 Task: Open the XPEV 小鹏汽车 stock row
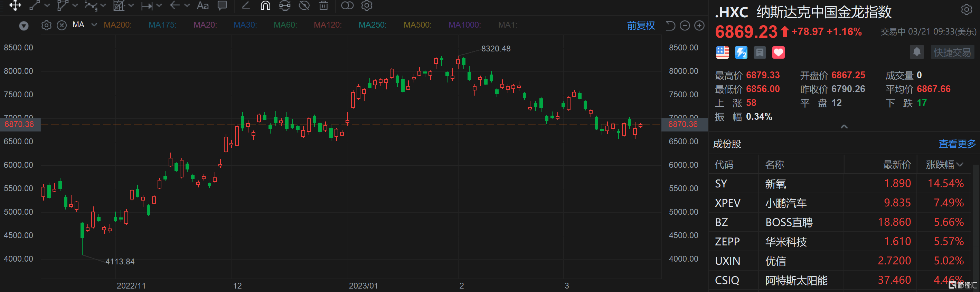point(840,203)
